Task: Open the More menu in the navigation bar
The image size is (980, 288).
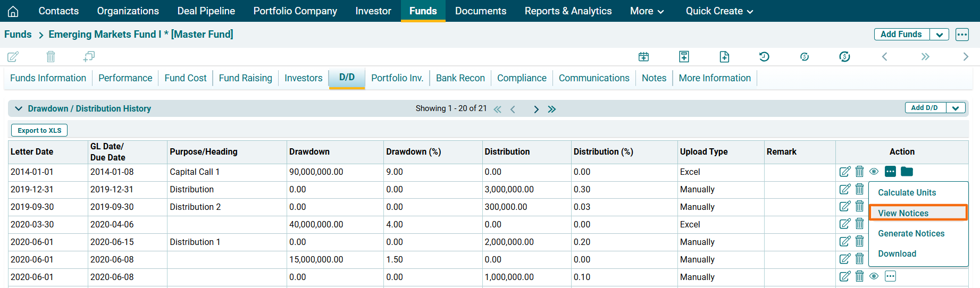Action: tap(647, 11)
